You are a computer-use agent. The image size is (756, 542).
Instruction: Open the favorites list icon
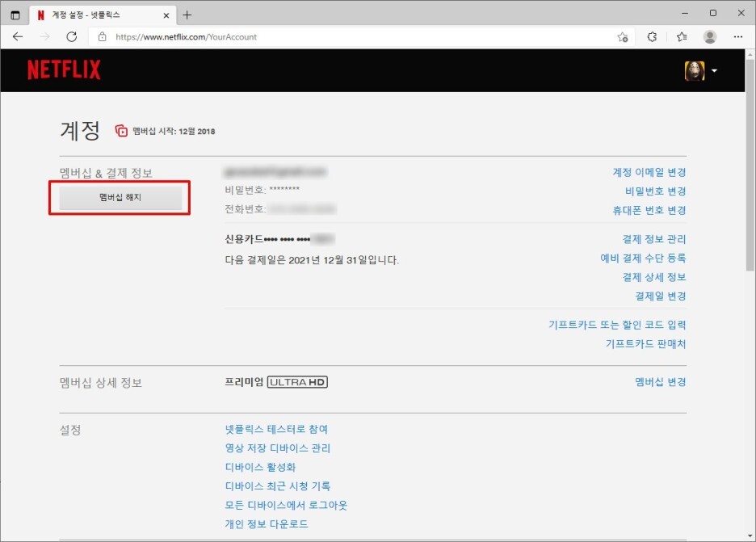pyautogui.click(x=682, y=36)
